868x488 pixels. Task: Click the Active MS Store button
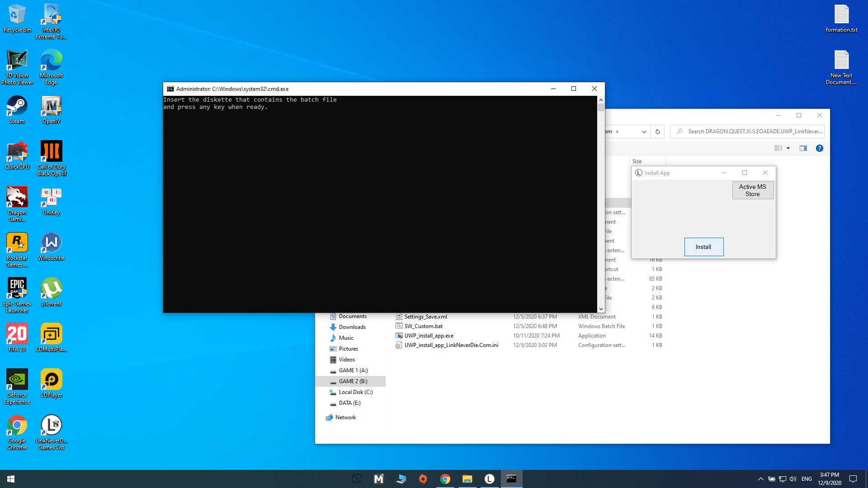pyautogui.click(x=752, y=190)
